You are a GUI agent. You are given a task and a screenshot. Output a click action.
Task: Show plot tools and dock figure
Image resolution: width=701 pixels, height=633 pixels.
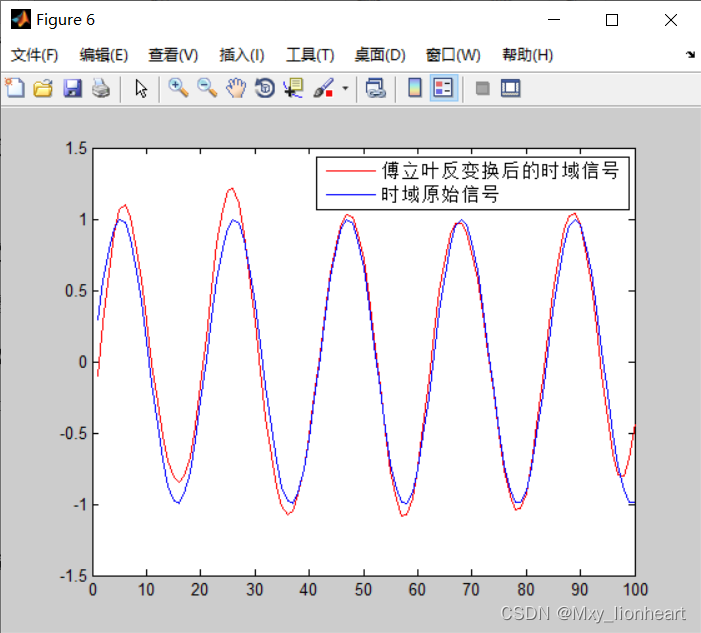[511, 88]
